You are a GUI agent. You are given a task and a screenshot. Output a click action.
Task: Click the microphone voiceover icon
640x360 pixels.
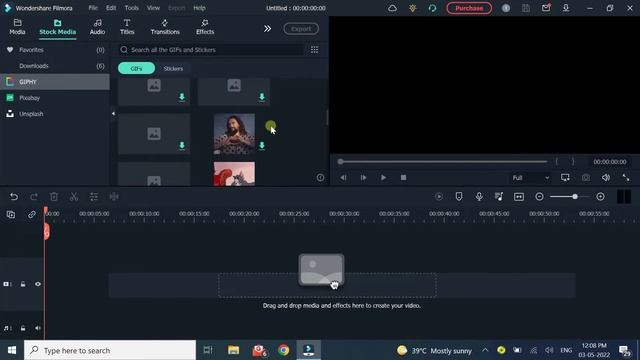point(479,197)
